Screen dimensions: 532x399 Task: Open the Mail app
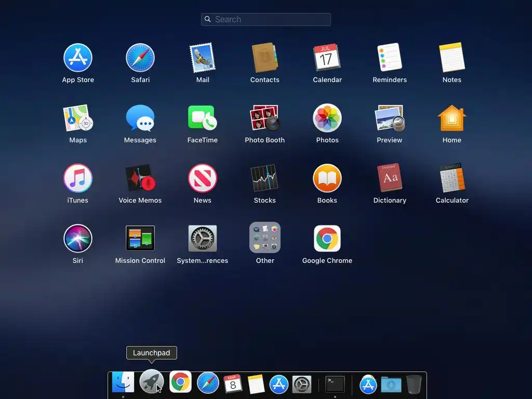202,58
